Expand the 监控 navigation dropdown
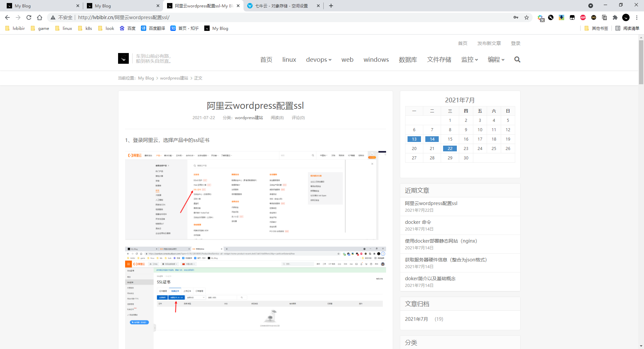Screen dimensions: 644x349 pos(469,60)
